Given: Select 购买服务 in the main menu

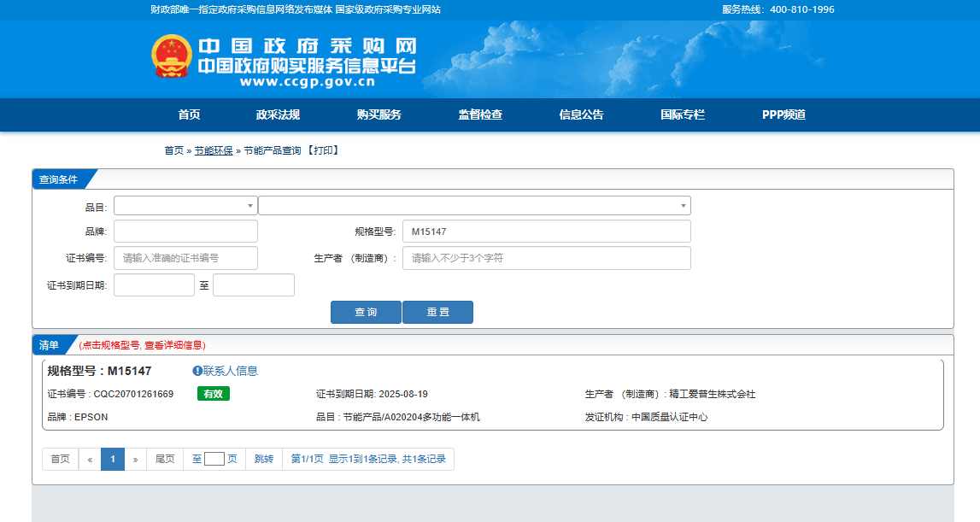Looking at the screenshot, I should (x=379, y=115).
